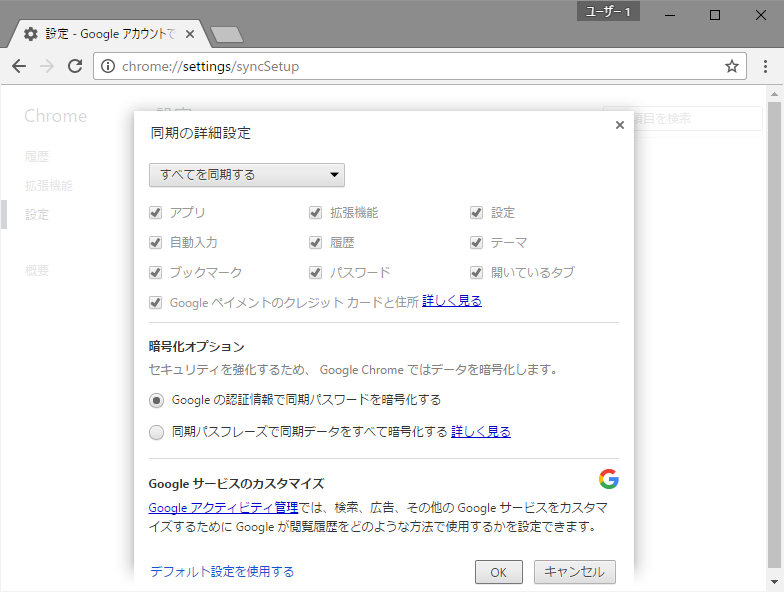Open the すべてを同期する dropdown
This screenshot has height=592, width=784.
pos(246,175)
